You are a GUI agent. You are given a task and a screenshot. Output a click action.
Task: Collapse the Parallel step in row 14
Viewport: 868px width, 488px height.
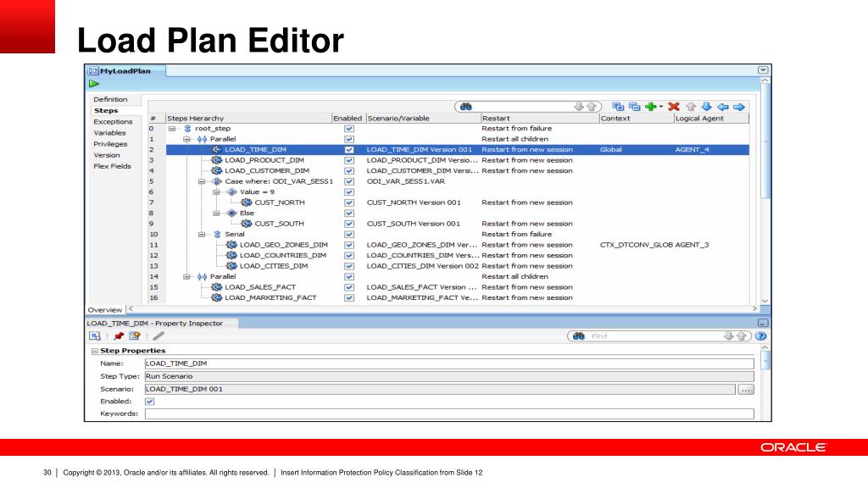187,276
